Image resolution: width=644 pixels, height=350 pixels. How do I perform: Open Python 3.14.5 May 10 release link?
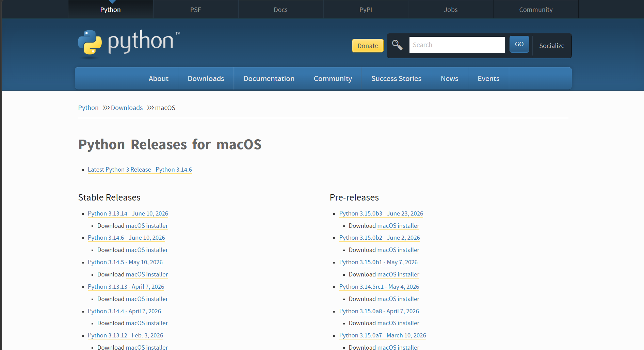click(x=125, y=262)
